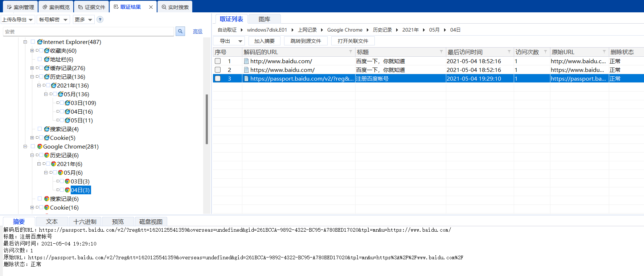
Task: Check the IE 04日(16) tree checkbox
Action: [62, 111]
